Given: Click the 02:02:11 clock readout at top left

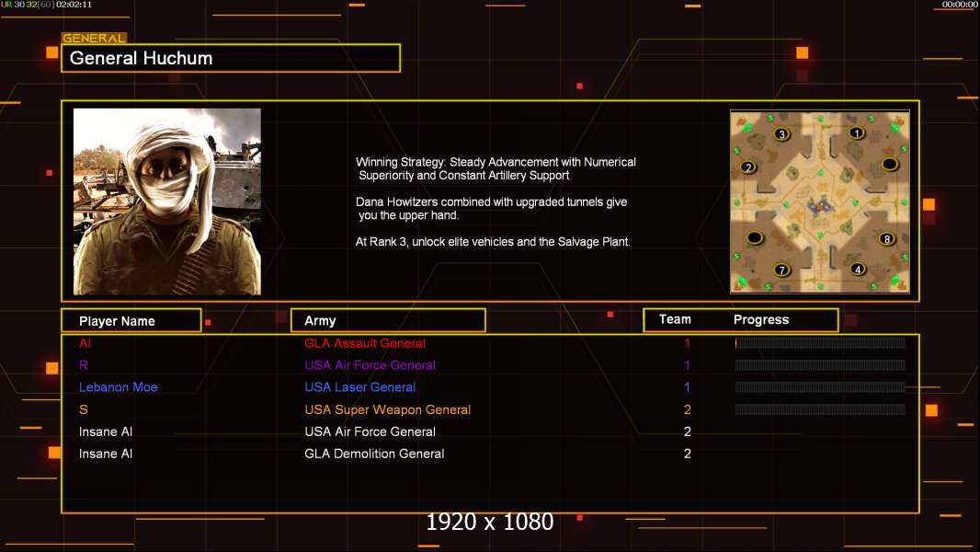Looking at the screenshot, I should pyautogui.click(x=74, y=5).
